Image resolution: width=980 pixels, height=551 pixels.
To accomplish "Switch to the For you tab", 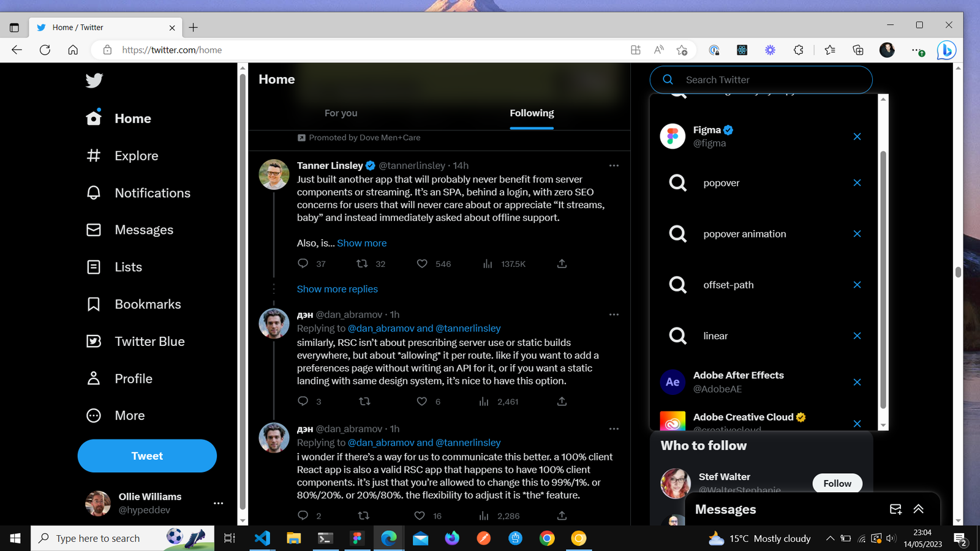I will coord(341,113).
